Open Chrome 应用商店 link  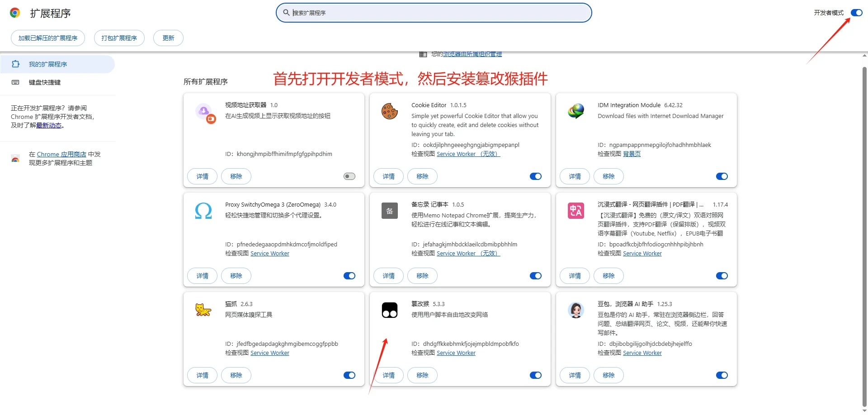click(61, 155)
